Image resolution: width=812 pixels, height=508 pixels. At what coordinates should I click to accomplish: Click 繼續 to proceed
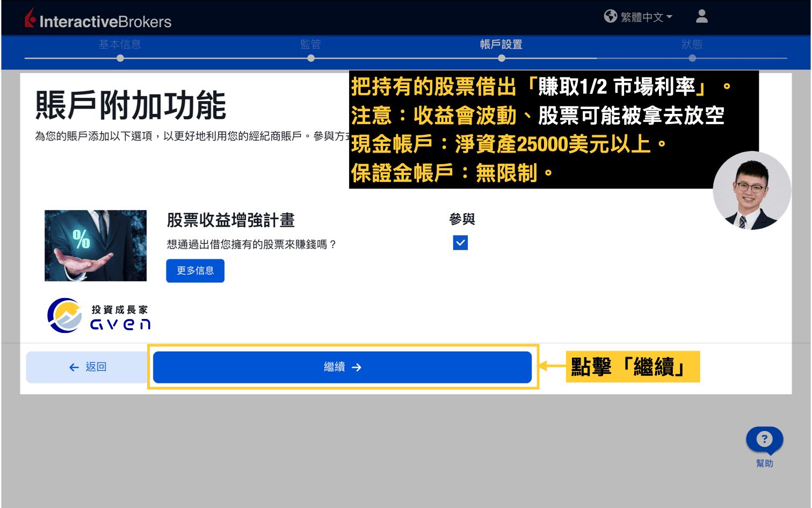click(342, 367)
